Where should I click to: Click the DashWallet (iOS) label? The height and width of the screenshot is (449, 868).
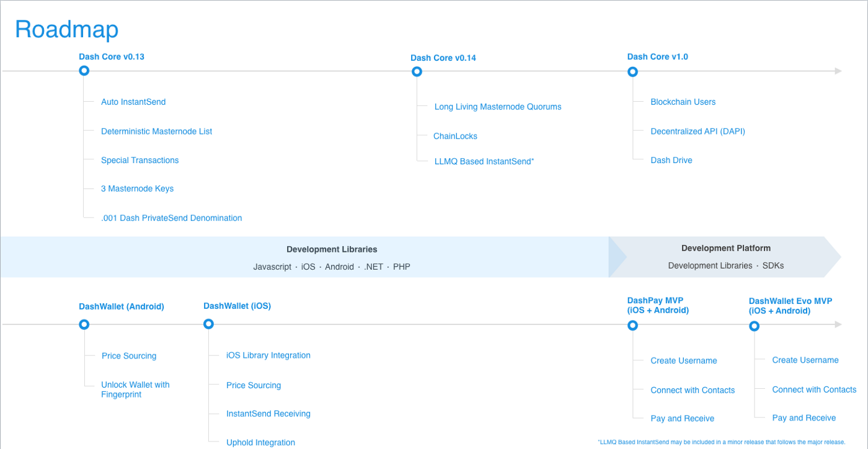pyautogui.click(x=237, y=306)
